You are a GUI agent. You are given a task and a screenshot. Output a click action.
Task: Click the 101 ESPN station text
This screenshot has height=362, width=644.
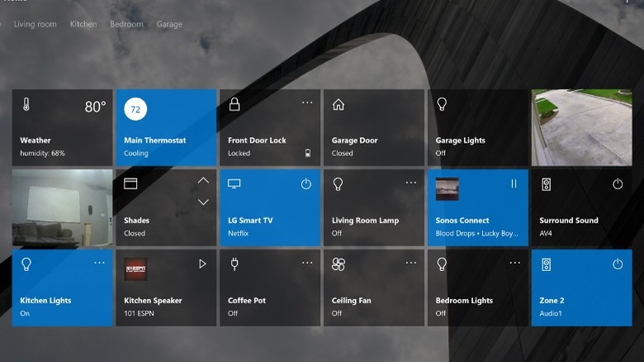click(x=140, y=313)
